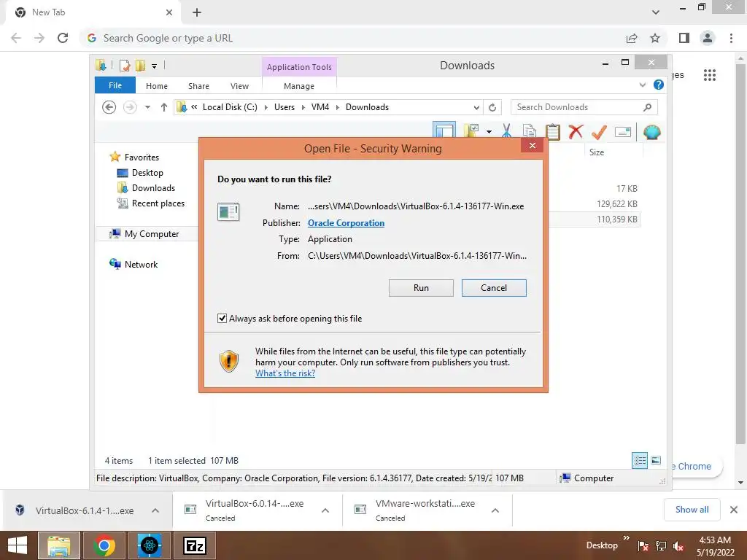Click the Paste clipboard icon in Explorer toolbar
Viewport: 747px width, 560px height.
click(x=553, y=131)
